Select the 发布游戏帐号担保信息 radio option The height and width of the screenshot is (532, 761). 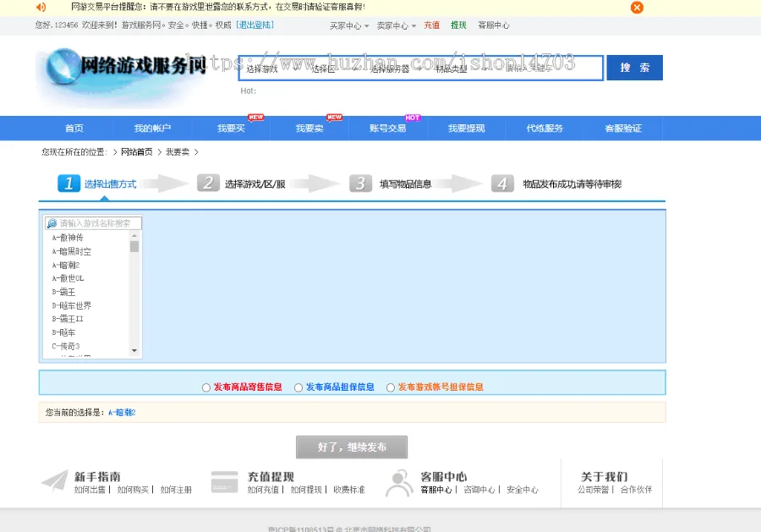coord(389,387)
